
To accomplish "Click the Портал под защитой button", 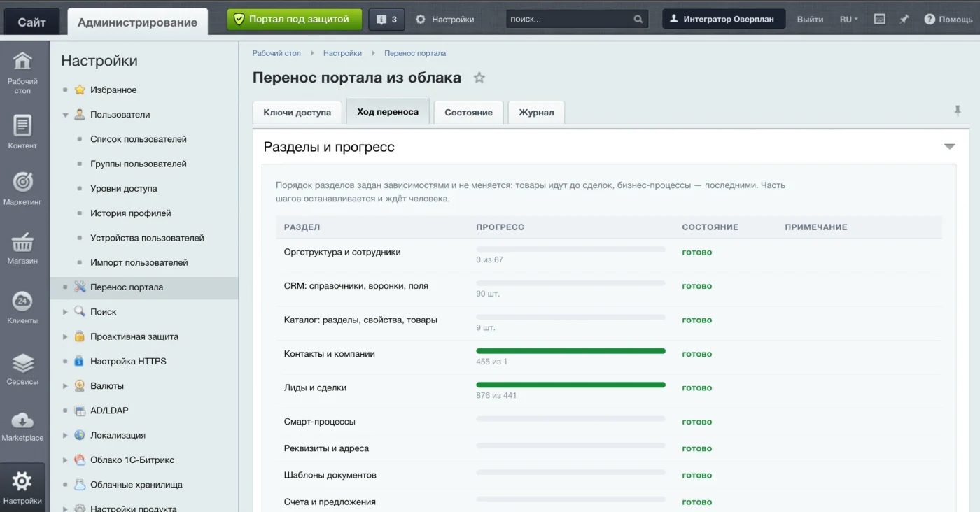I will (x=295, y=20).
